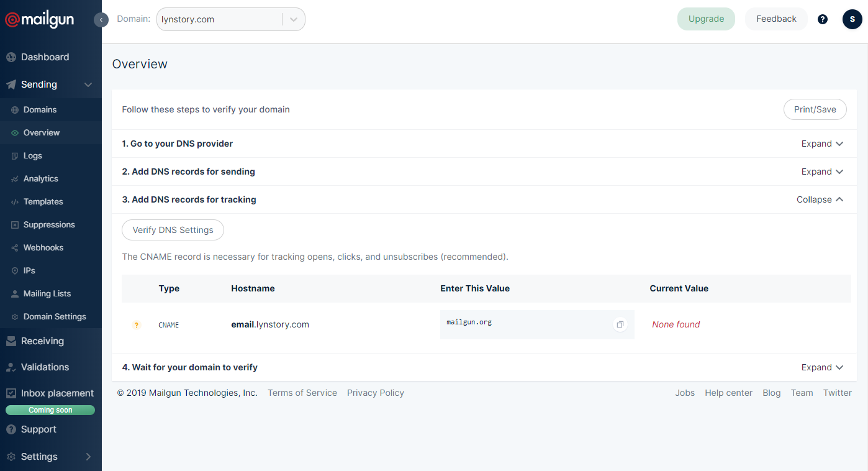
Task: Open the Help center footer link
Action: pyautogui.click(x=728, y=393)
